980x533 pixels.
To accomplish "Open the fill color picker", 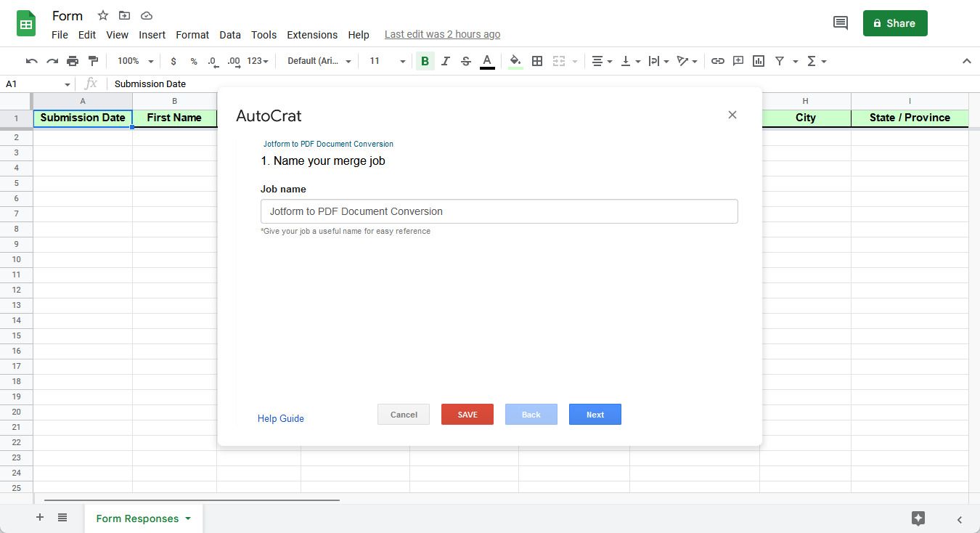I will (x=515, y=61).
